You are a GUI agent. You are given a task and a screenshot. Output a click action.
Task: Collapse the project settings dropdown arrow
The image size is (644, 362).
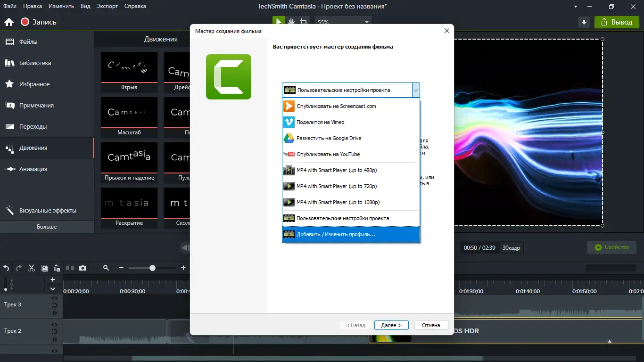[x=415, y=90]
